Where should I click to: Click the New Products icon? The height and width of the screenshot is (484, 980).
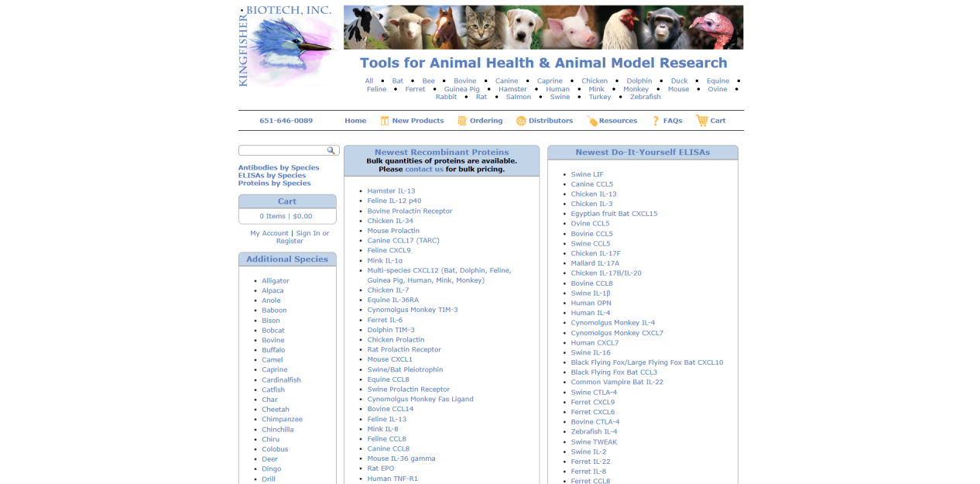[384, 121]
